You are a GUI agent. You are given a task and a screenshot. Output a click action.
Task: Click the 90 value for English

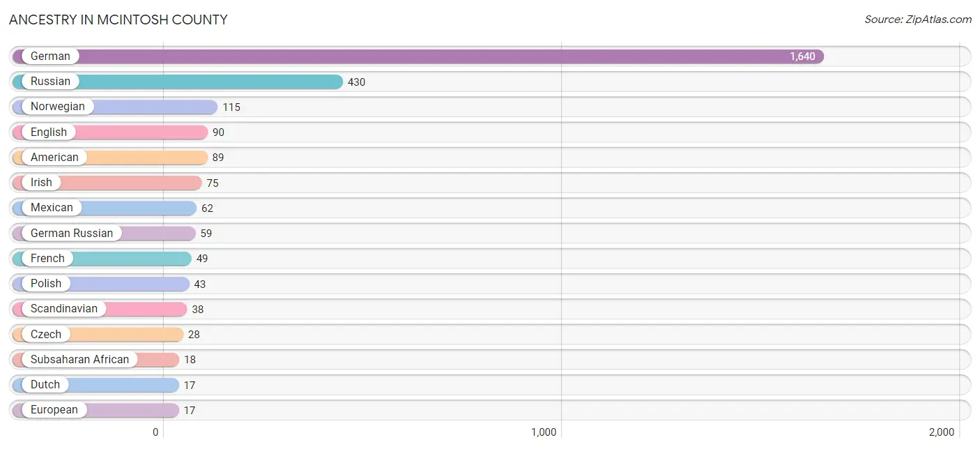219,132
